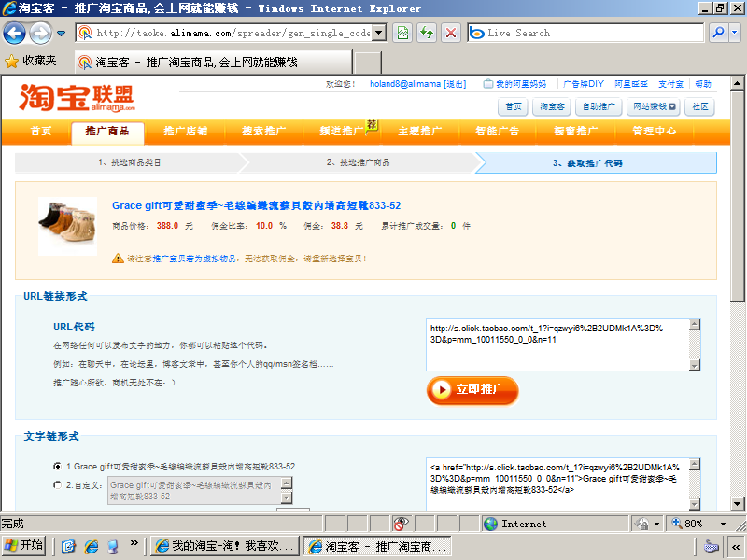Click holand8@alimama account link
This screenshot has width=747, height=560.
[405, 84]
